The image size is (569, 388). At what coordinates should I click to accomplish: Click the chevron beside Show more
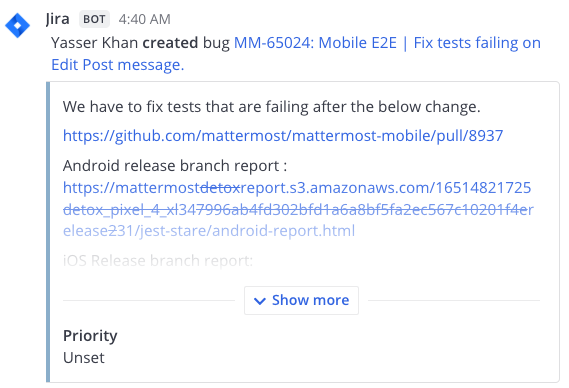click(x=260, y=301)
